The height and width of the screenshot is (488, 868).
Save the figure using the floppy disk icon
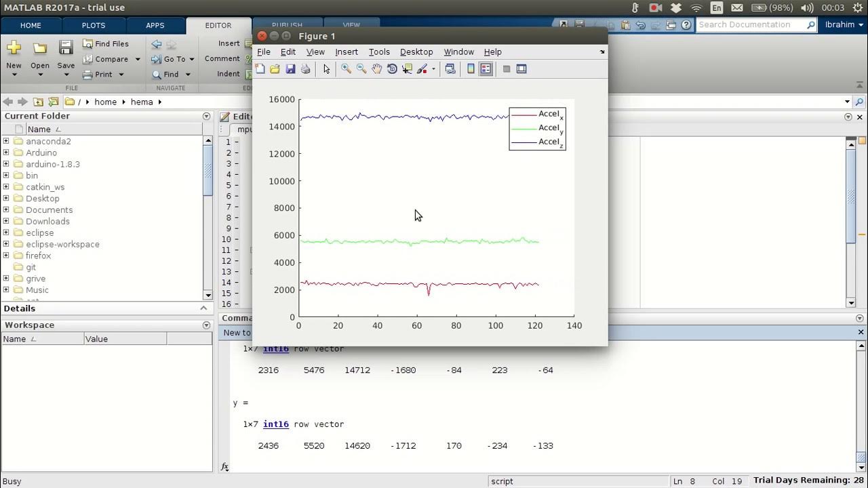(290, 69)
